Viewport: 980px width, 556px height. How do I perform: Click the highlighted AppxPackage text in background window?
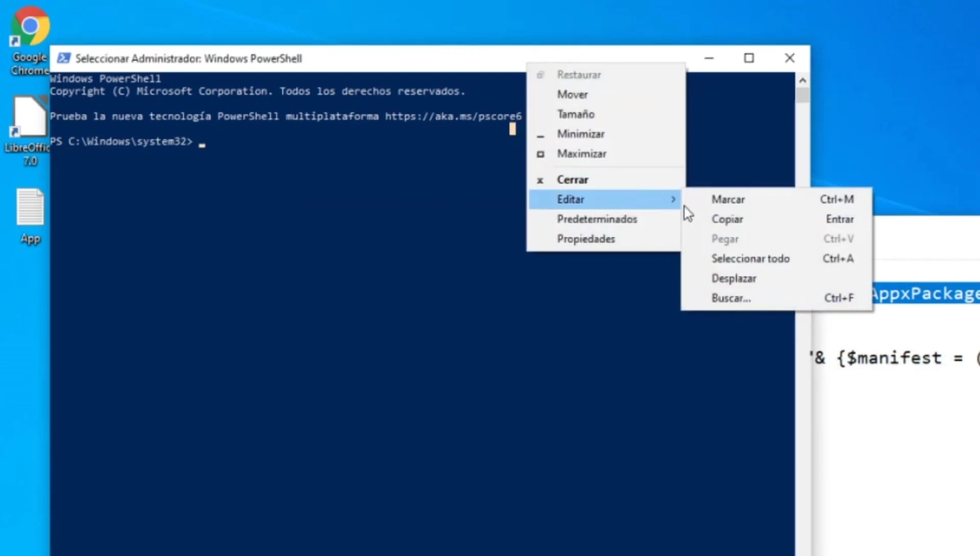[x=925, y=293]
